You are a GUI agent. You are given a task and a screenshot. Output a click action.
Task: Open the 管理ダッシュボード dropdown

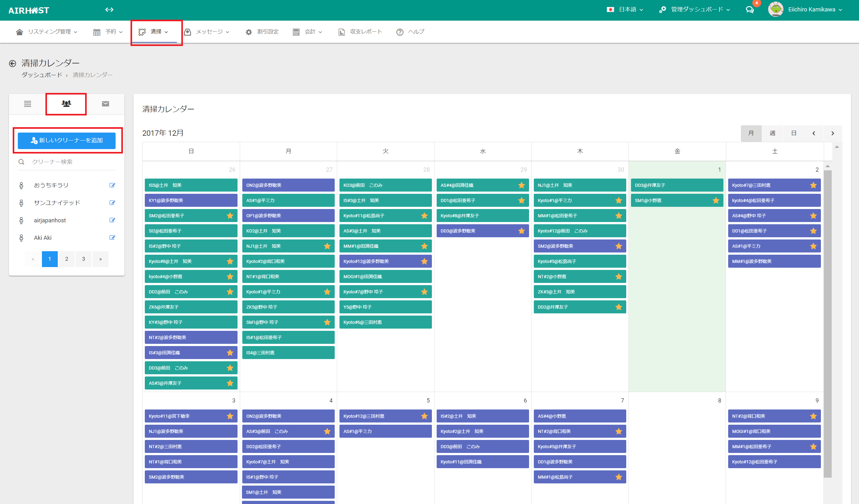[695, 10]
